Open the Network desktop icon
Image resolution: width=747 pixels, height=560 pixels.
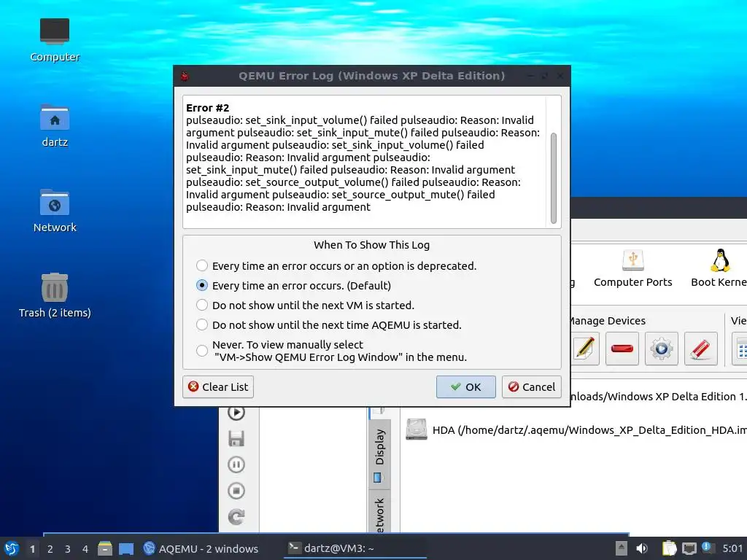point(55,211)
